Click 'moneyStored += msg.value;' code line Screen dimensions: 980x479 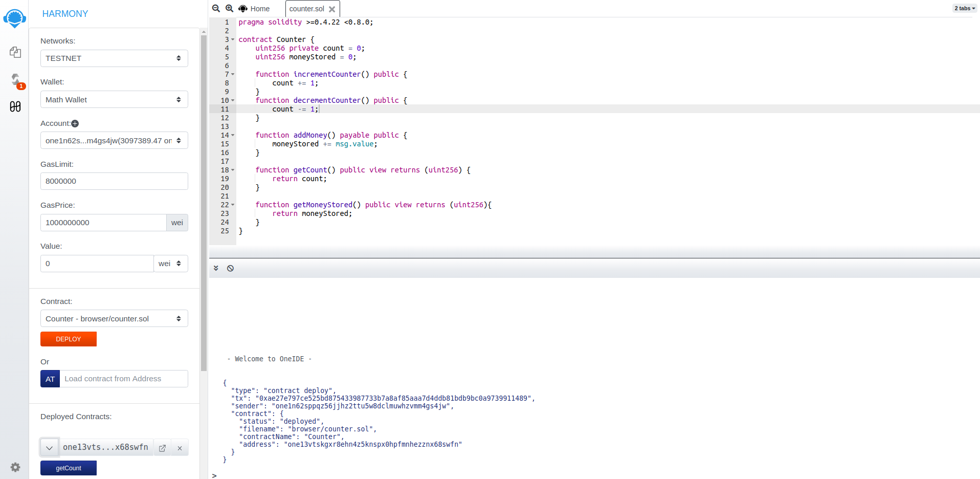[x=325, y=144]
